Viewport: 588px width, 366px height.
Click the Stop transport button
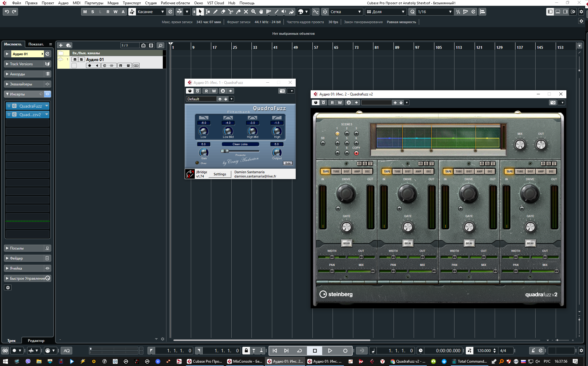pyautogui.click(x=315, y=350)
